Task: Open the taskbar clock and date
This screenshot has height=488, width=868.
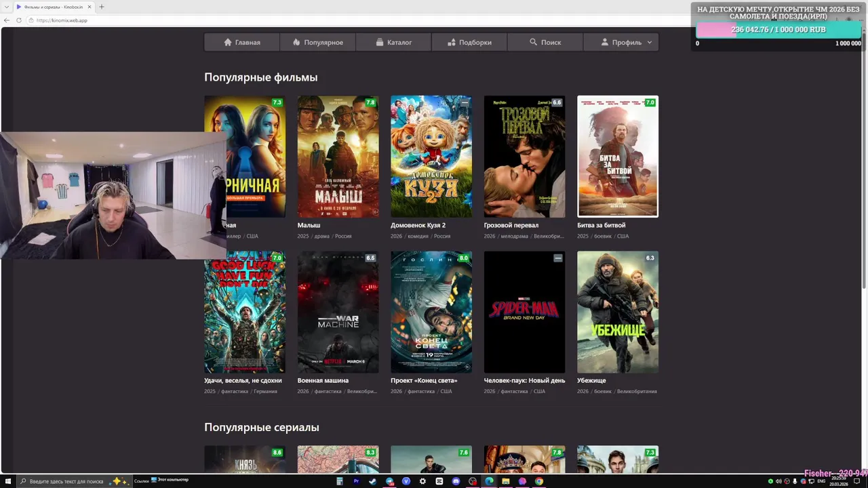Action: (840, 481)
